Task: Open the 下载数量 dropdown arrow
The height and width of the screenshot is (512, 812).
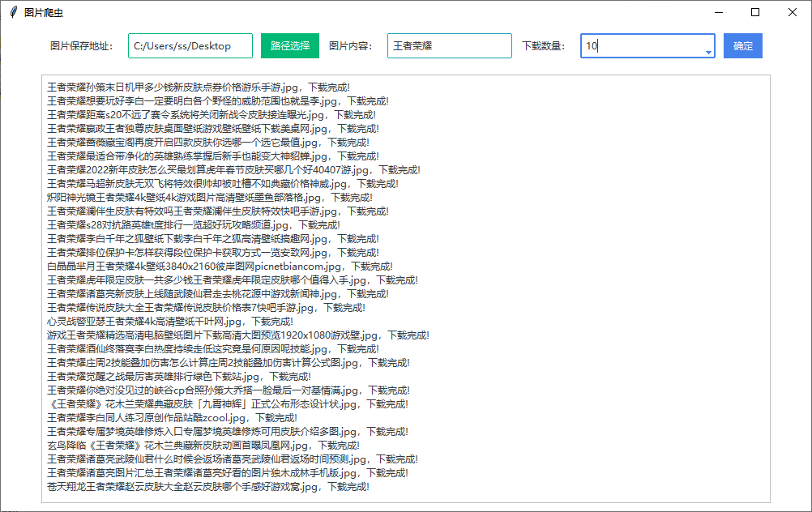Action: pos(708,53)
